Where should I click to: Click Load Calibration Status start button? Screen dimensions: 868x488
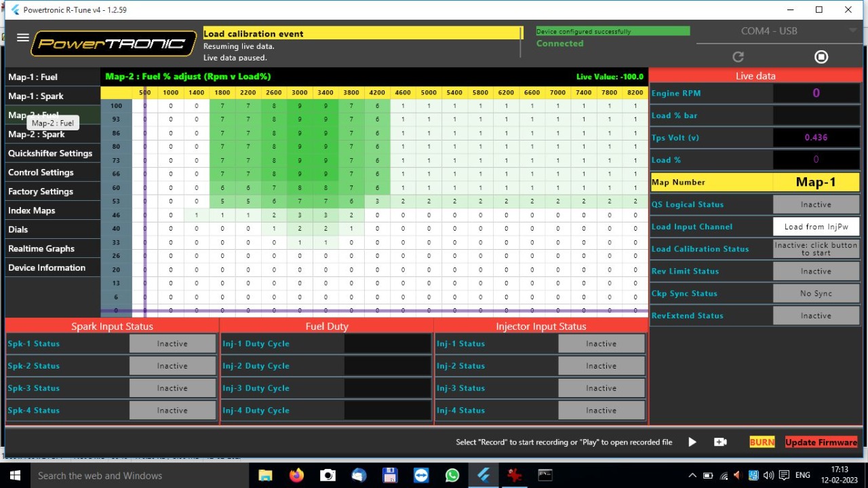[x=816, y=249]
